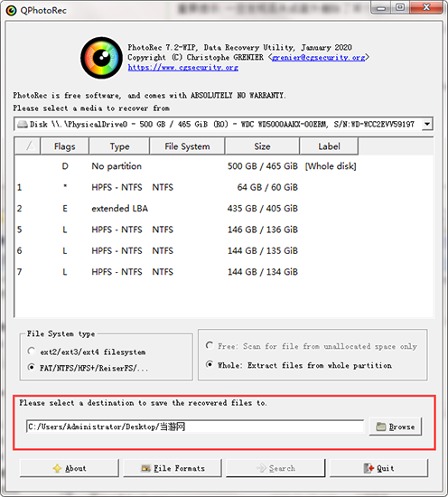Click the File Formats picture icon

tap(145, 468)
